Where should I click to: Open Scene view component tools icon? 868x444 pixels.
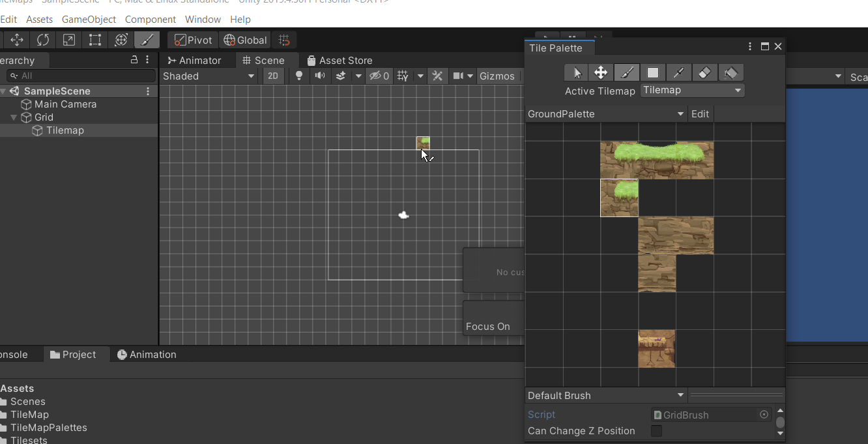coord(437,76)
